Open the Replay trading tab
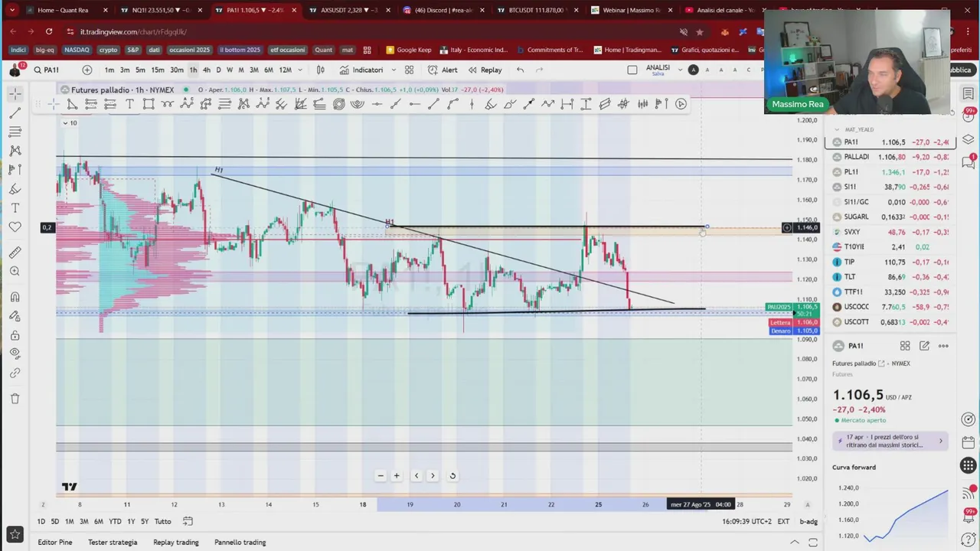 point(176,543)
